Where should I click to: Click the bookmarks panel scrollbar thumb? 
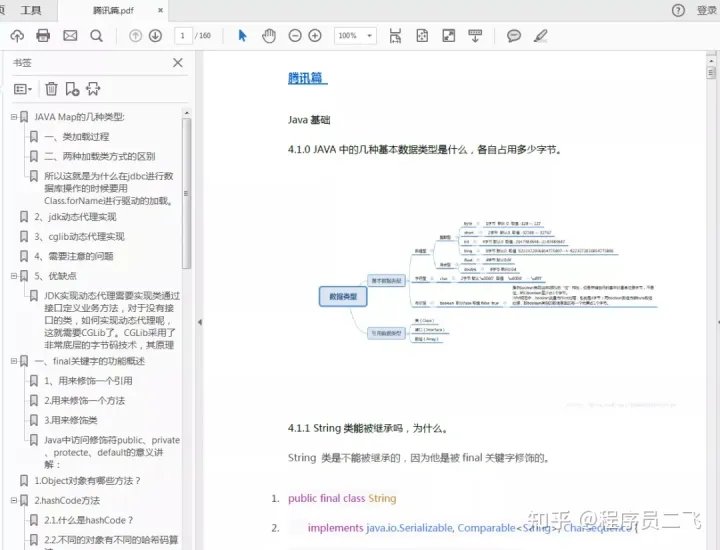tap(186, 193)
